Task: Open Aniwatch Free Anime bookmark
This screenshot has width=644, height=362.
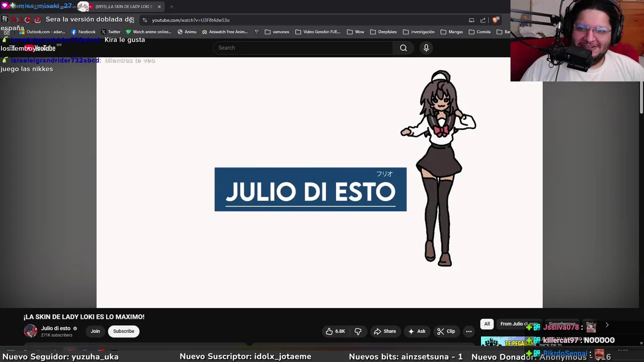Action: [x=225, y=32]
